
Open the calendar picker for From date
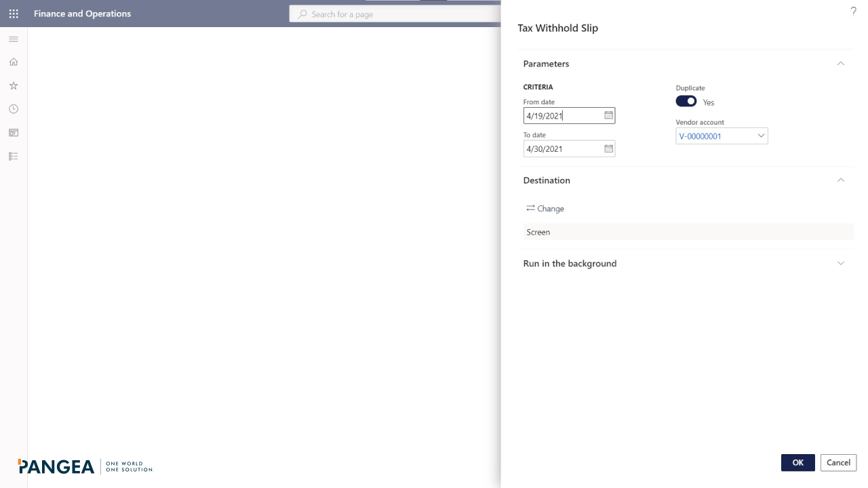tap(608, 116)
